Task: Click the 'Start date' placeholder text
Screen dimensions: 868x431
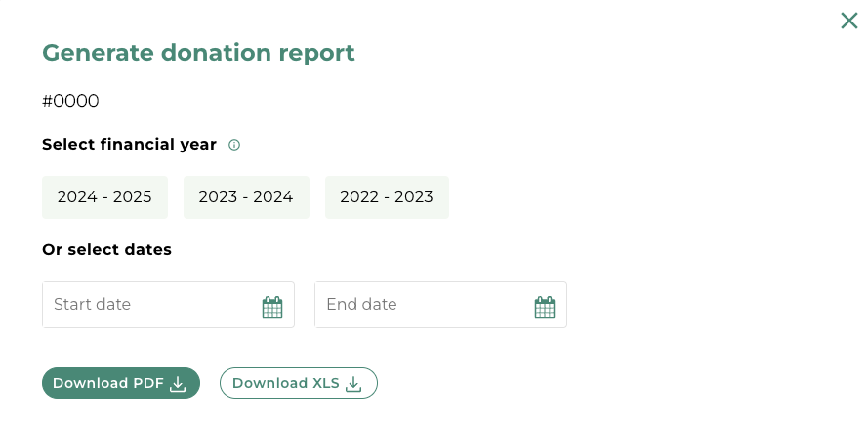Action: [92, 304]
